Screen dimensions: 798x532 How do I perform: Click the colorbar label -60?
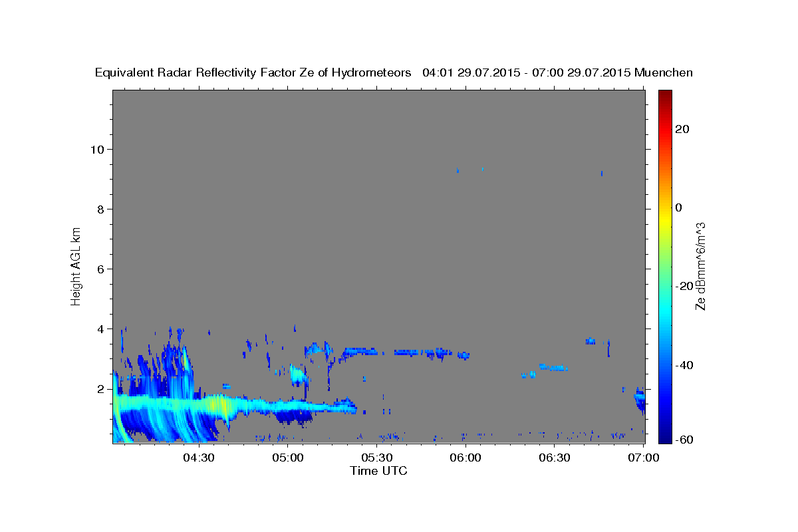click(x=684, y=440)
